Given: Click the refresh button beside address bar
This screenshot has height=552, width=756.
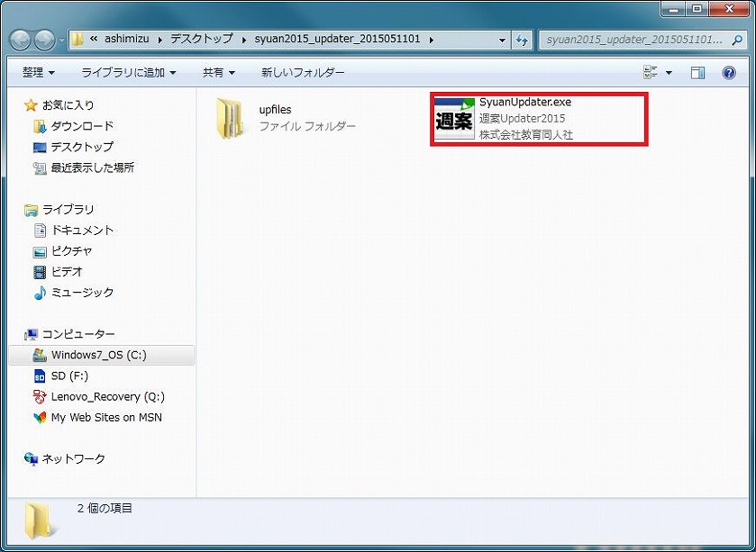Looking at the screenshot, I should 522,40.
